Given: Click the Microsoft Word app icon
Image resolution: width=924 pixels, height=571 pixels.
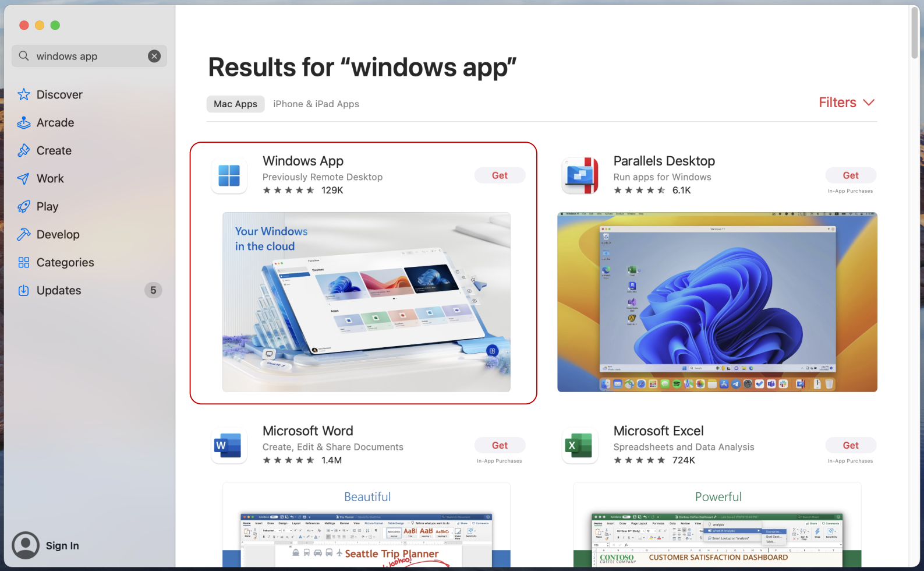Looking at the screenshot, I should (229, 446).
